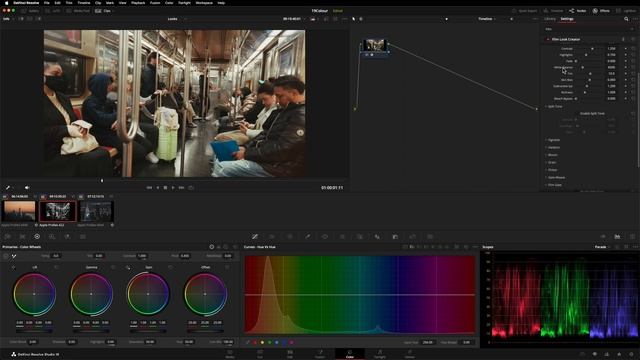The width and height of the screenshot is (640, 360).
Task: Play in reverse under the viewer
Action: click(x=158, y=188)
